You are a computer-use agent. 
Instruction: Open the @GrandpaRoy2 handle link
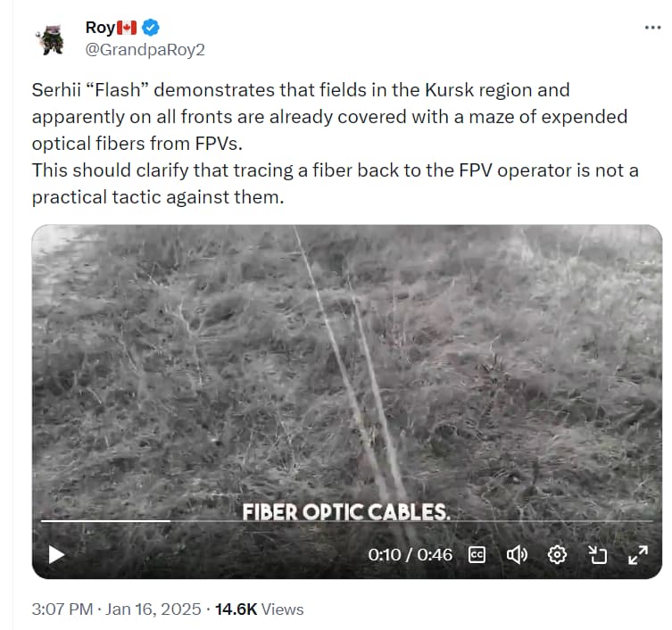145,50
